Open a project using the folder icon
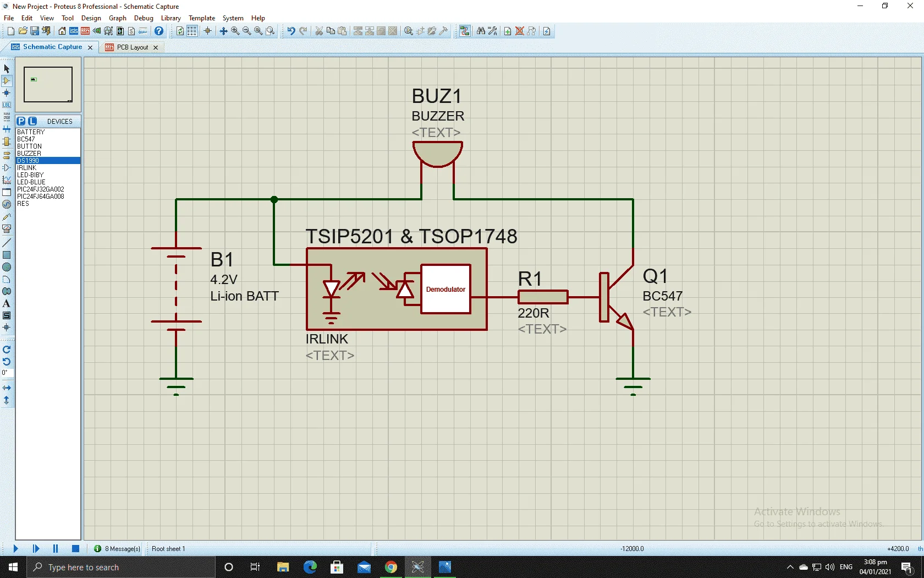The image size is (924, 578). (23, 31)
